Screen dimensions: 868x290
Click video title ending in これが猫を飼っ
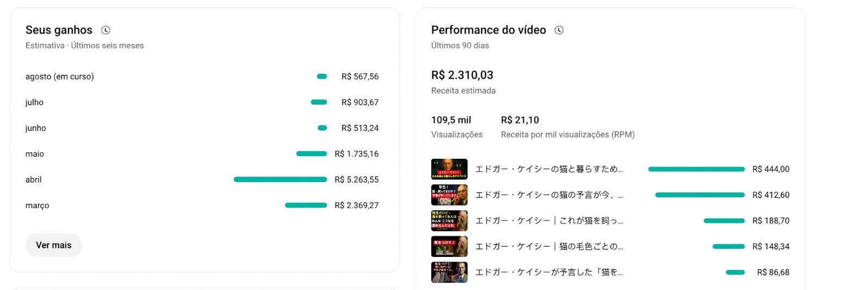pyautogui.click(x=549, y=221)
